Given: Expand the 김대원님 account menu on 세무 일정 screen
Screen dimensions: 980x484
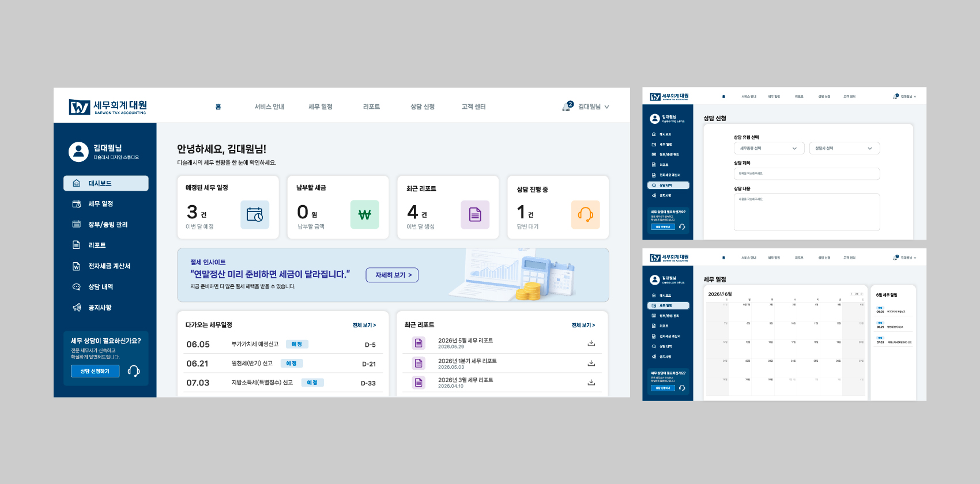Looking at the screenshot, I should click(909, 258).
